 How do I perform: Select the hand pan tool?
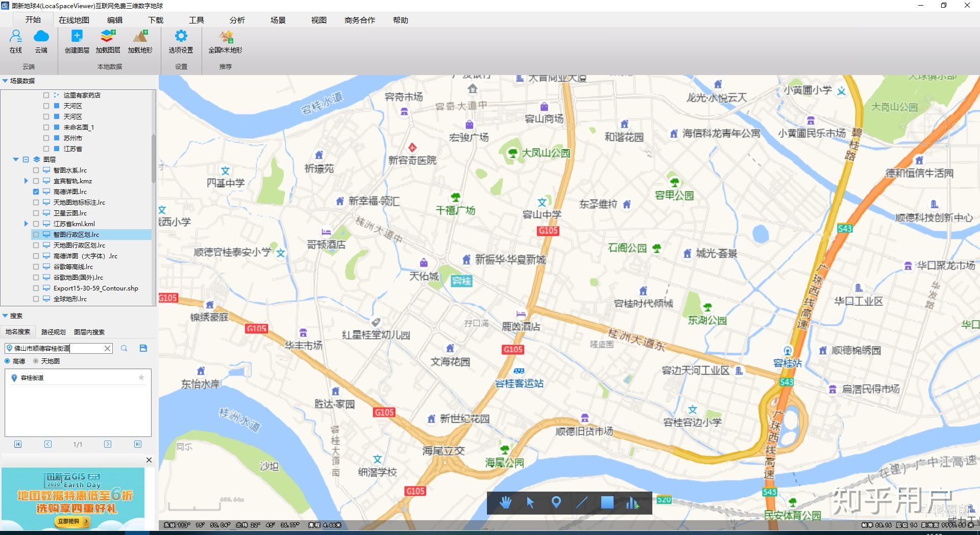coord(505,503)
